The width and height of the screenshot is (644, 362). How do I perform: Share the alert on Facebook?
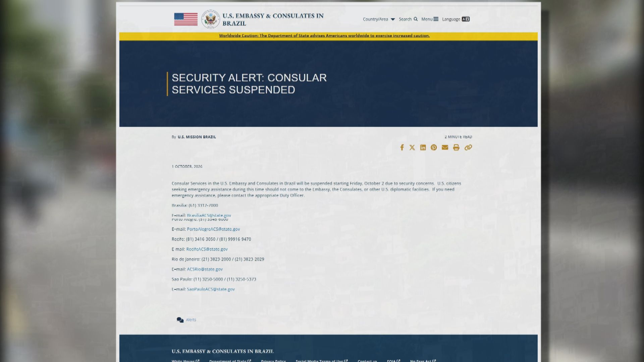(x=402, y=147)
